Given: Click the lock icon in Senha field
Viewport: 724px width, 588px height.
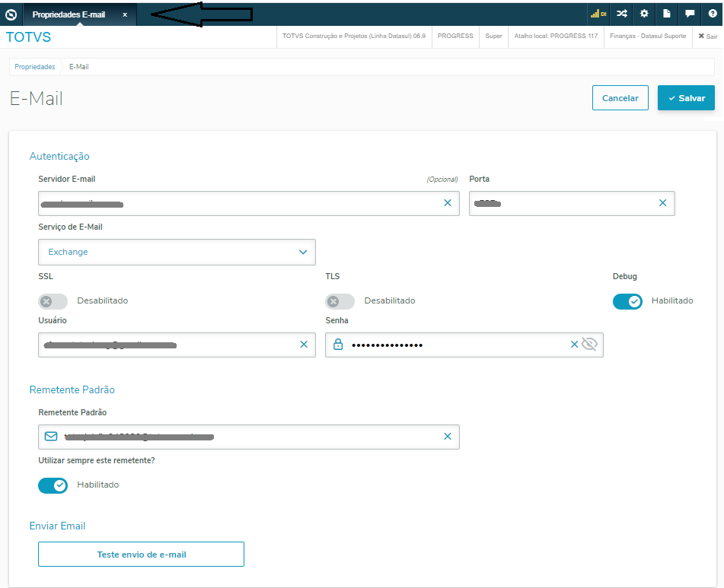Looking at the screenshot, I should pyautogui.click(x=338, y=345).
